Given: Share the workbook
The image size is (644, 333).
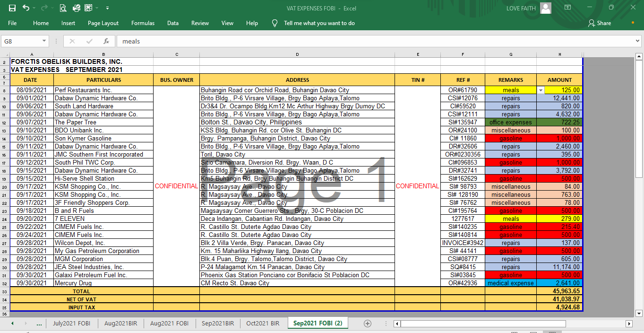Looking at the screenshot, I should [600, 23].
